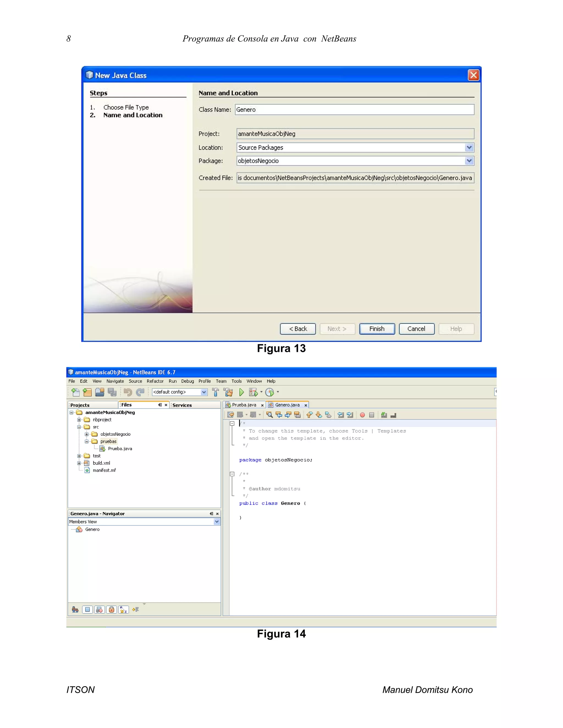Toggle Highlight Search in the editor toolbar
Image resolution: width=563 pixels, height=728 pixels.
[297, 415]
